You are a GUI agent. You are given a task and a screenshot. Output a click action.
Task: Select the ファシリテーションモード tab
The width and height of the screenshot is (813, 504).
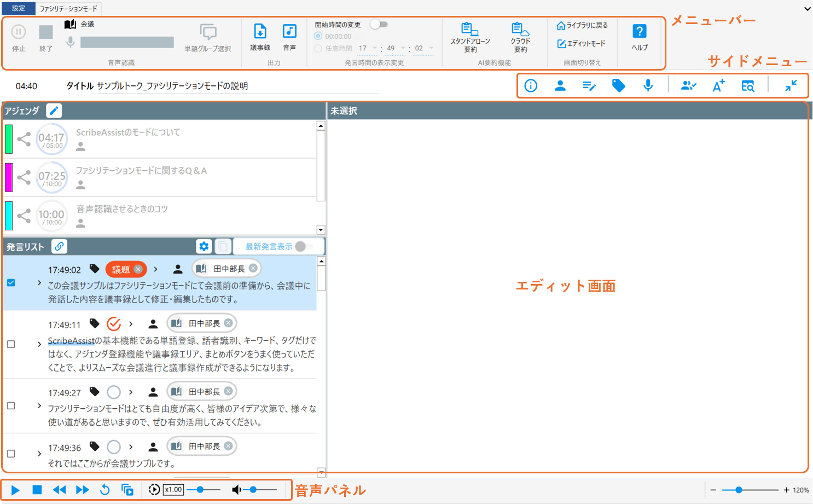click(x=68, y=9)
